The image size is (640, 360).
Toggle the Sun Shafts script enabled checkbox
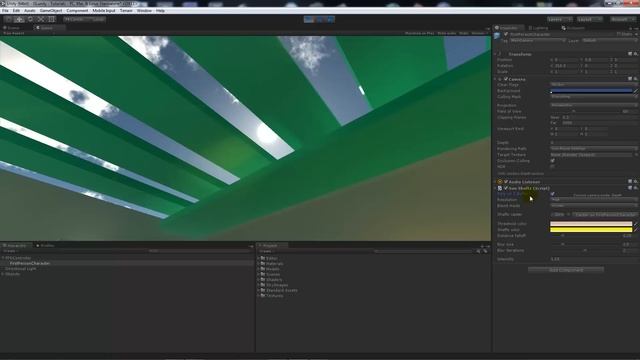506,188
